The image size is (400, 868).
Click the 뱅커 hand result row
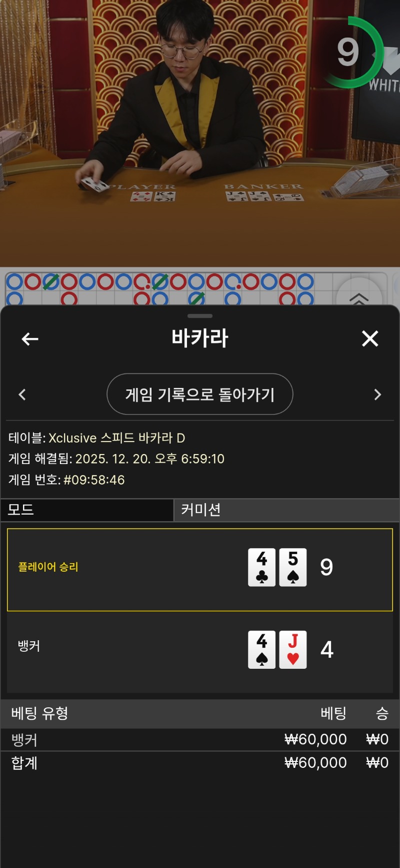click(200, 652)
